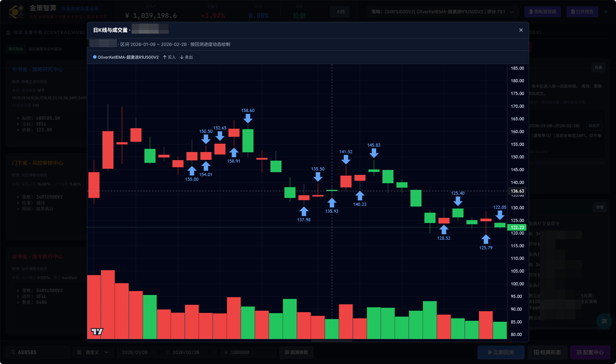616x364 pixels.
Task: Click the 标的: 688585.SH log line
Action: point(38,118)
